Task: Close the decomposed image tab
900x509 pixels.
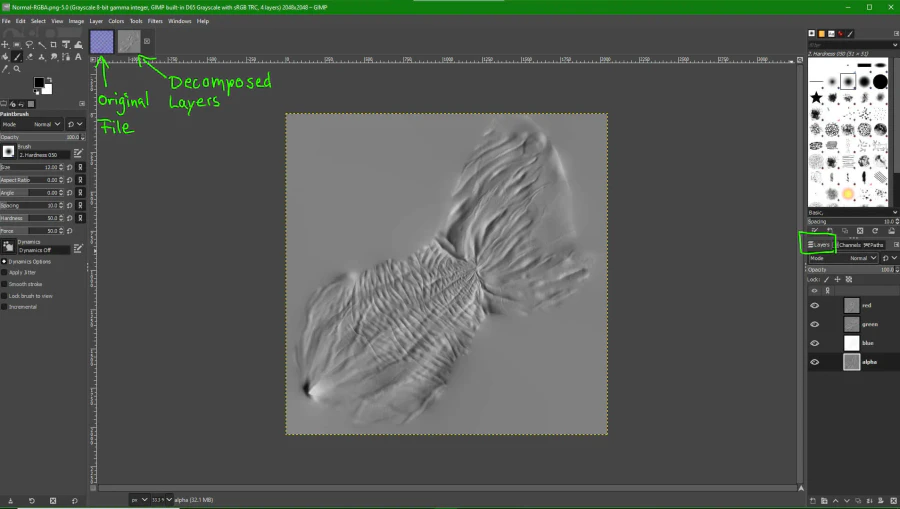Action: click(x=147, y=41)
